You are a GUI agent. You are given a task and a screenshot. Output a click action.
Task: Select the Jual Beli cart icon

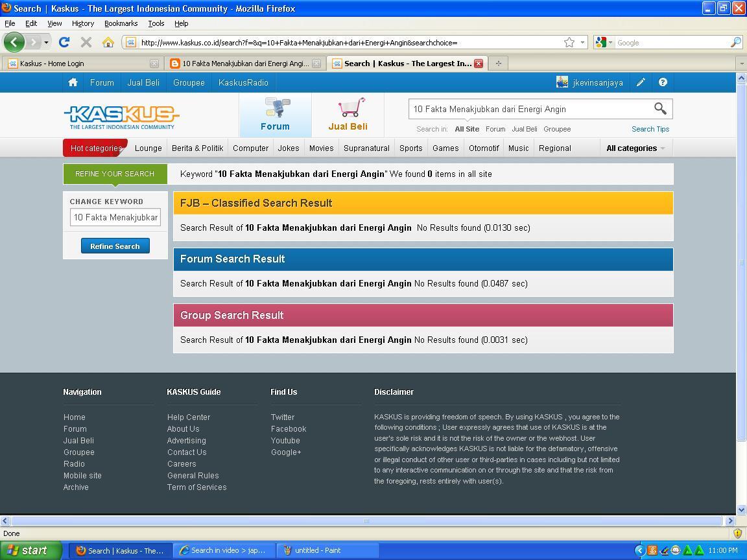pyautogui.click(x=348, y=115)
